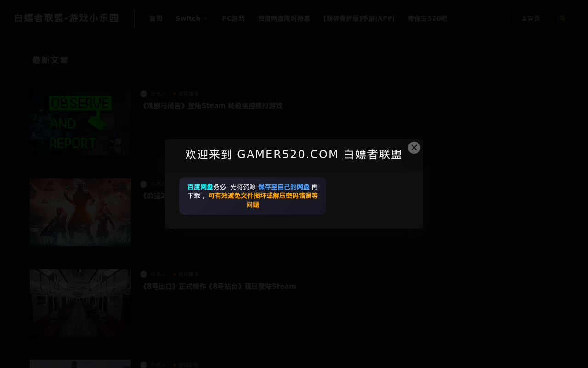Click orange 可有效避免文件损坏或解压密码错误等问题 text

click(263, 200)
